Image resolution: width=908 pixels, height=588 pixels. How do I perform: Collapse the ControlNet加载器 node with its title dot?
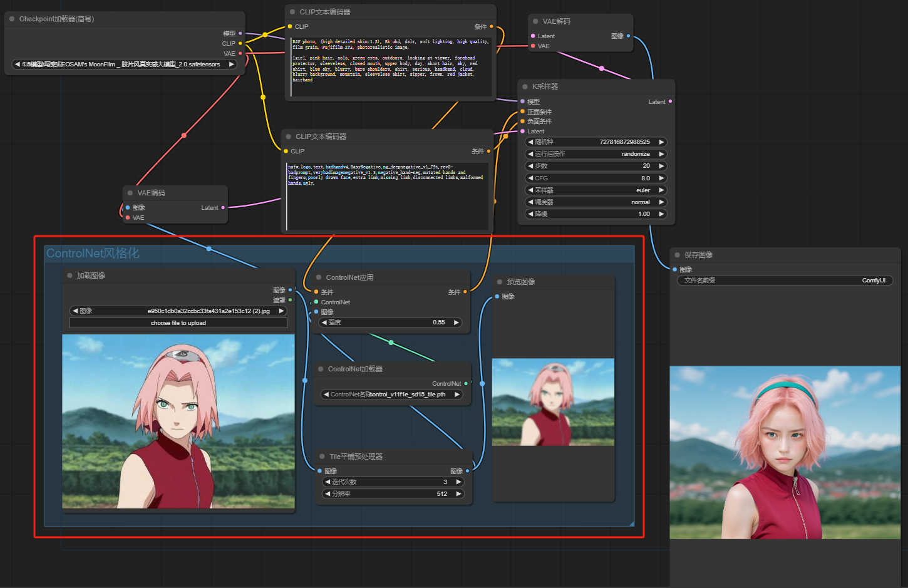321,369
